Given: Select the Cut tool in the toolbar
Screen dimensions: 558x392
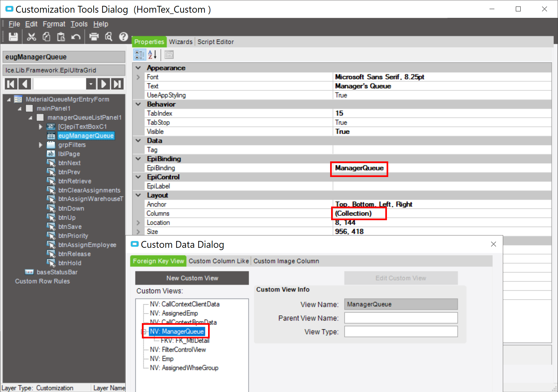Looking at the screenshot, I should pos(31,37).
